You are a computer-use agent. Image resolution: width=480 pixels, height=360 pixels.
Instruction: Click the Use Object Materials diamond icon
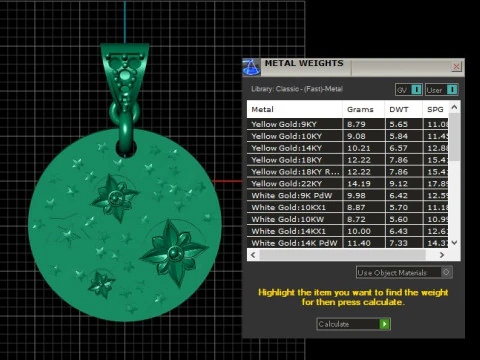point(446,272)
